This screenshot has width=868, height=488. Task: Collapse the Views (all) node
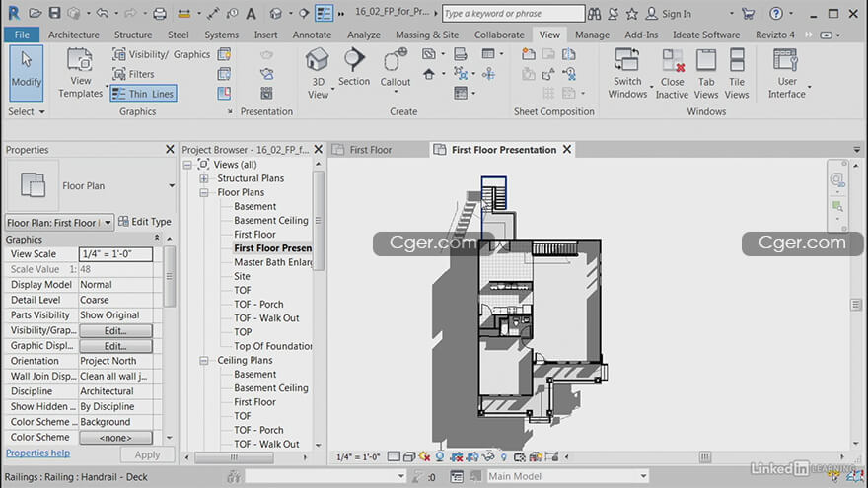[x=187, y=165]
